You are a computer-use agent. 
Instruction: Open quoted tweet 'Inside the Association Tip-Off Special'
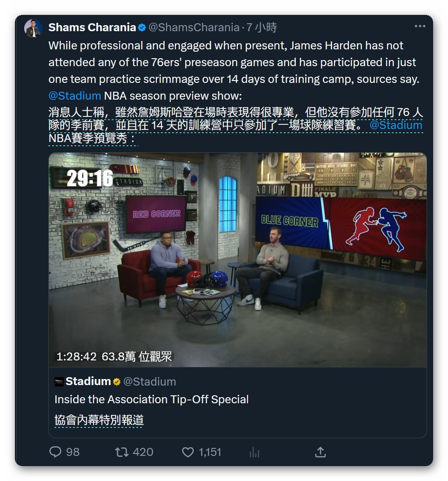click(x=151, y=400)
